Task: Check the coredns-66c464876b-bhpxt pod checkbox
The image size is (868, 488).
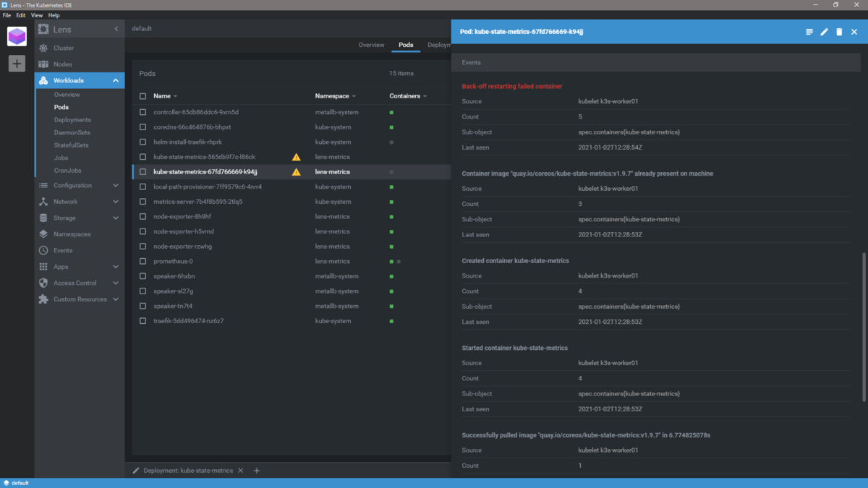Action: coord(142,127)
